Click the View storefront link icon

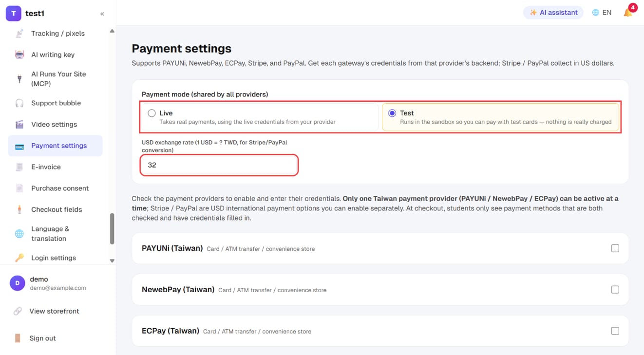[18, 311]
